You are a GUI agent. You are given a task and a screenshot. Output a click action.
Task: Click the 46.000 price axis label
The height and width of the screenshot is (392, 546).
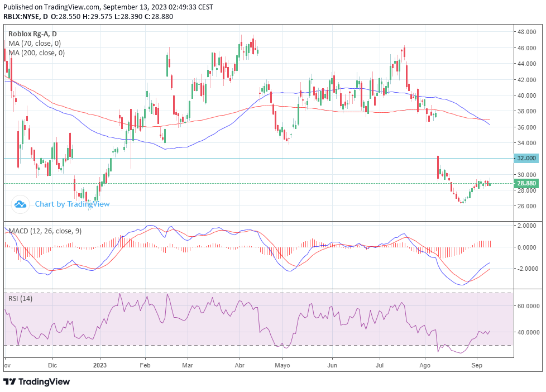coord(526,48)
